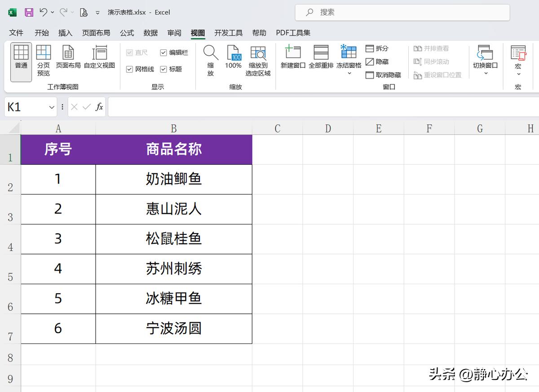Click the 100% zoom icon
The image size is (539, 392).
pyautogui.click(x=233, y=60)
